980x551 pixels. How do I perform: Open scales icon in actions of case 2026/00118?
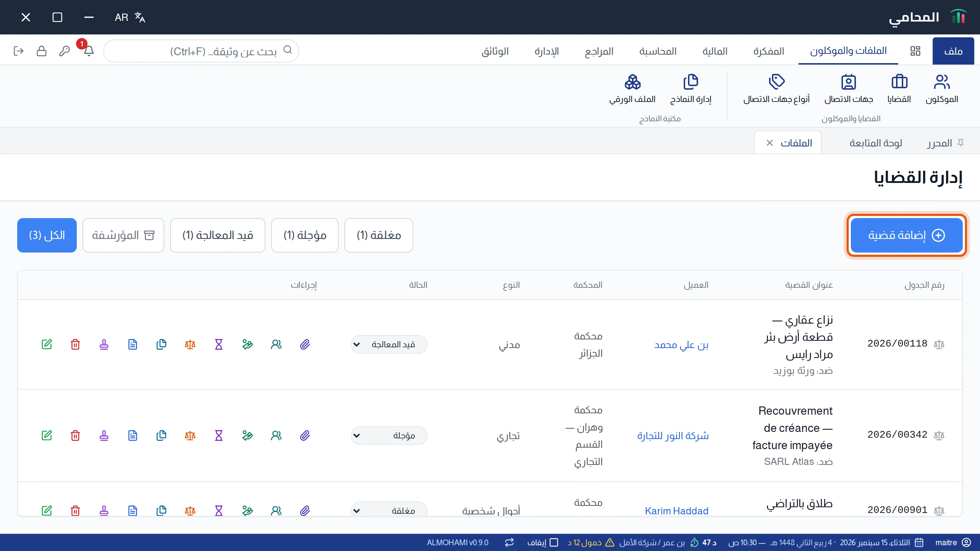point(190,344)
